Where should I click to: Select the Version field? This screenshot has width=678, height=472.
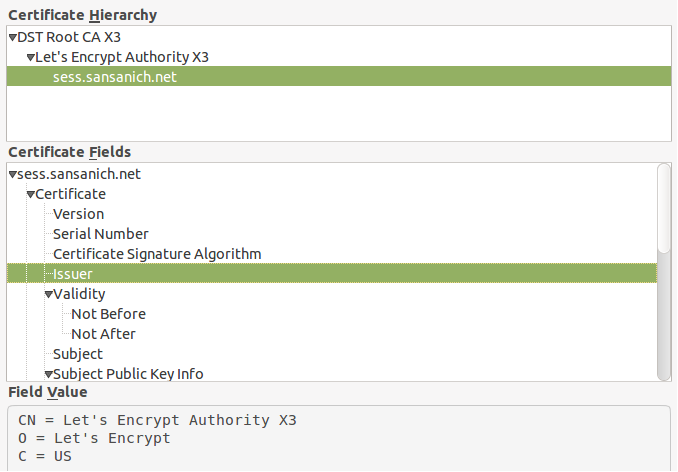click(78, 214)
